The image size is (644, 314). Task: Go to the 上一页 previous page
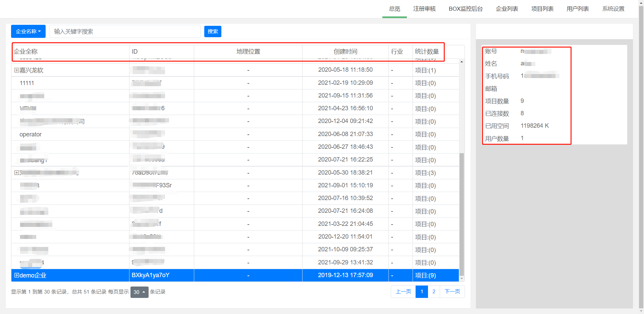[403, 292]
